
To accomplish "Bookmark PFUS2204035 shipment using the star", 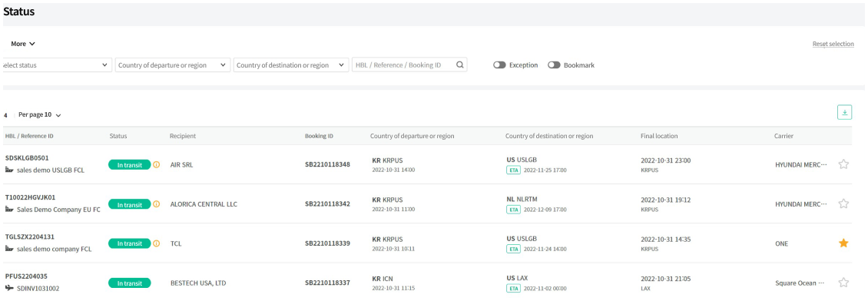I will 843,283.
